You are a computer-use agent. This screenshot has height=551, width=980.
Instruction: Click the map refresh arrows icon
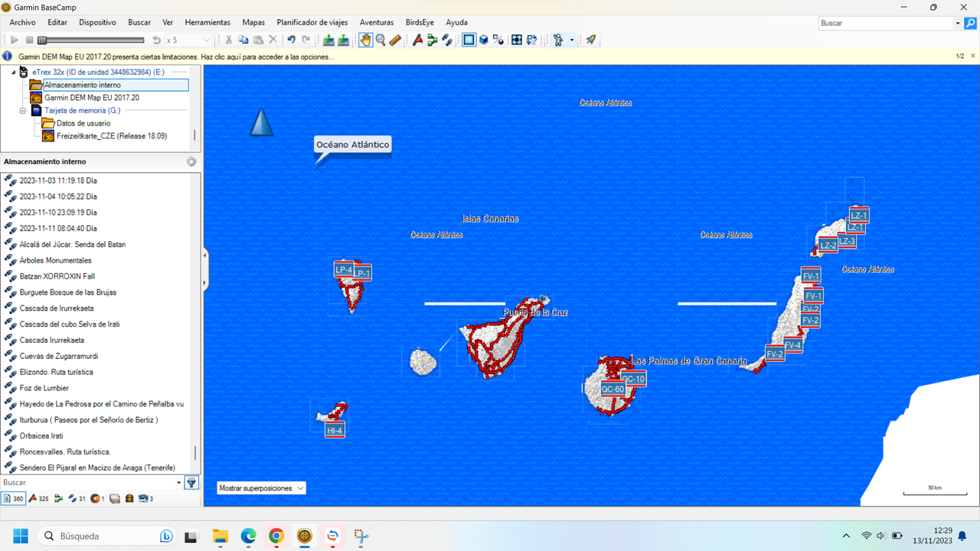tap(532, 40)
